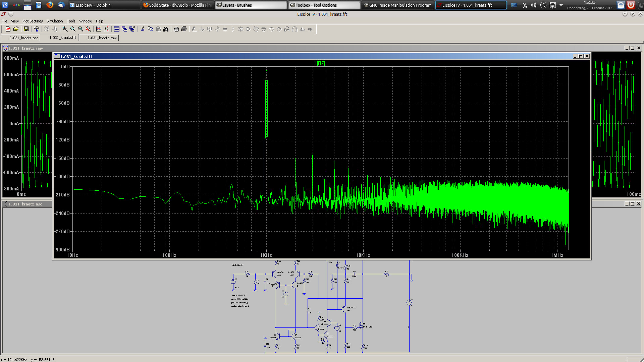The image size is (644, 362).
Task: Click the Paste toolbar icon
Action: coord(158,29)
